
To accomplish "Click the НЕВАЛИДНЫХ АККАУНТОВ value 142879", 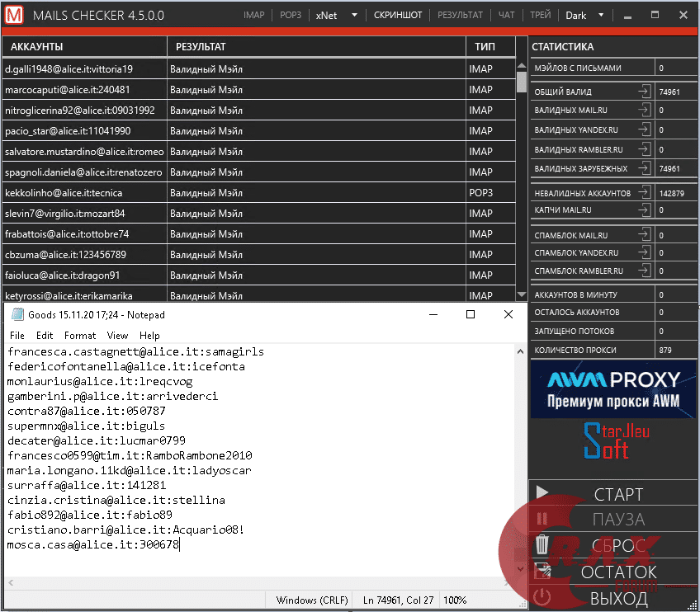I will (x=671, y=193).
